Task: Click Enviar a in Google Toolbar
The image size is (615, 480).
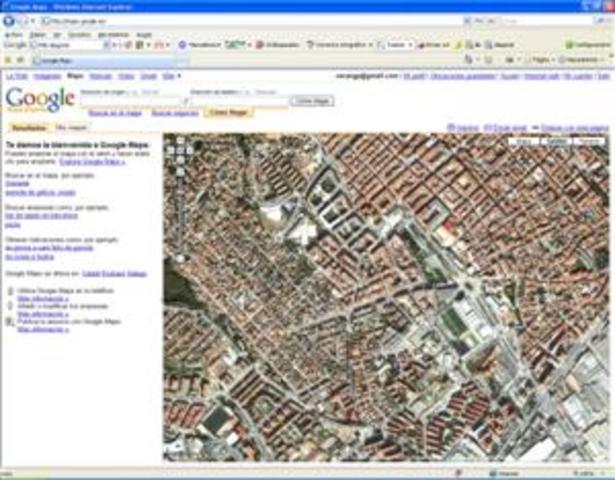Action: tap(433, 45)
